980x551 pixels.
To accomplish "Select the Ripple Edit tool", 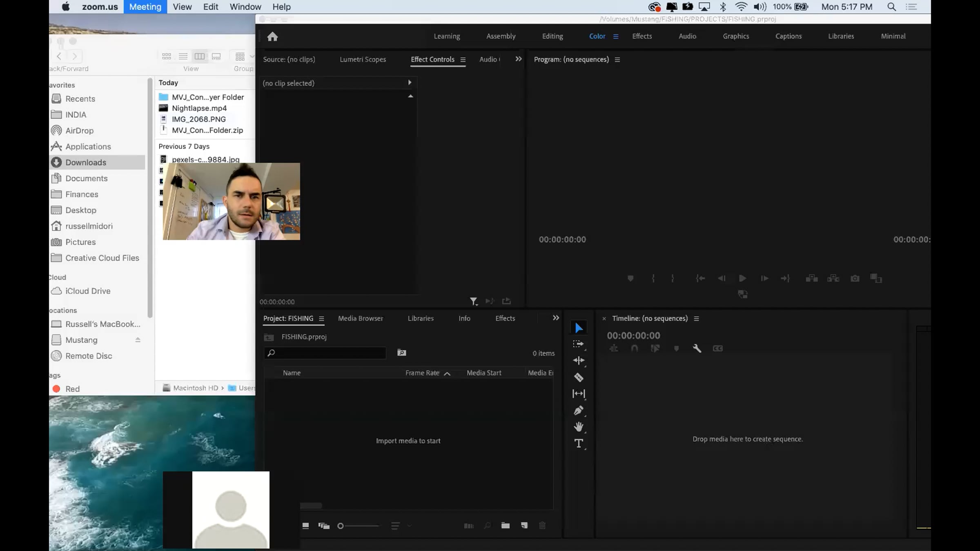I will [x=578, y=360].
